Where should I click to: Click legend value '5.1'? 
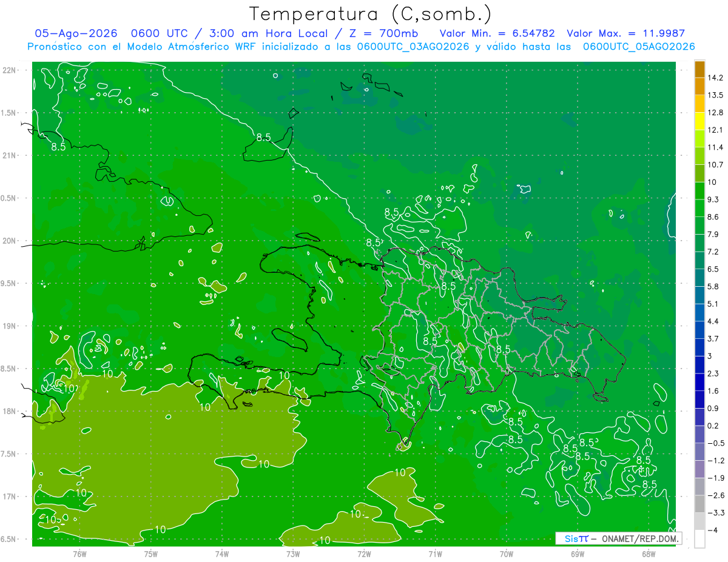[713, 304]
